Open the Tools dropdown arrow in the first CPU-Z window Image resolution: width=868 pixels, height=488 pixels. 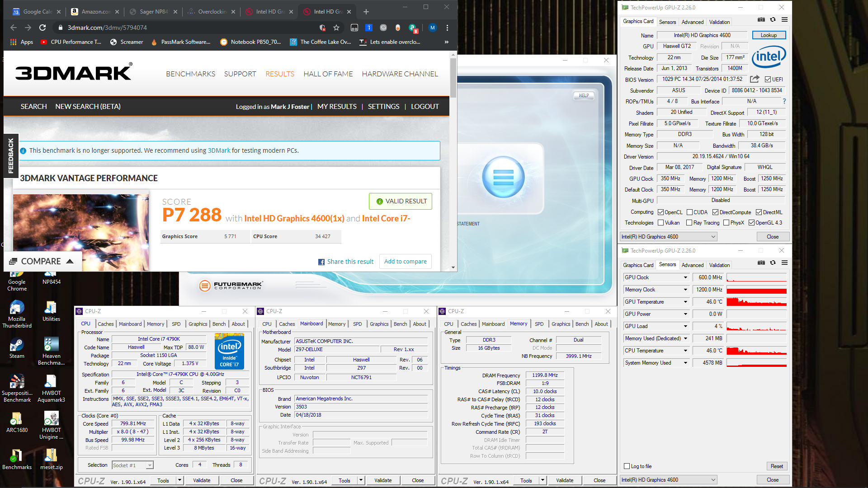coord(179,480)
